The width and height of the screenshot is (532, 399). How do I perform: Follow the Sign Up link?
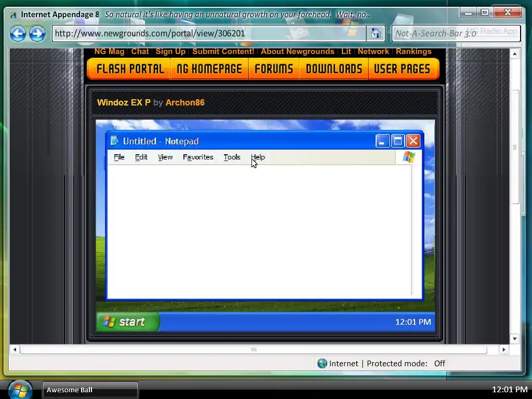(x=170, y=51)
